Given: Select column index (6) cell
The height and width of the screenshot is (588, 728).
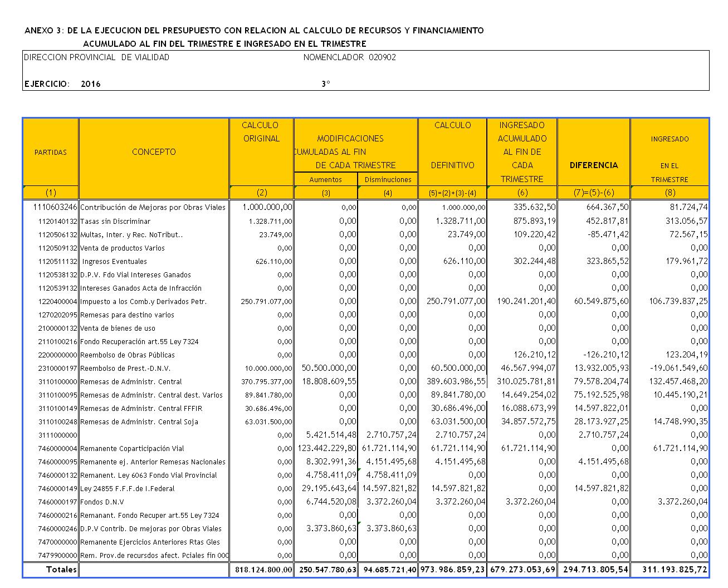Looking at the screenshot, I should [522, 193].
